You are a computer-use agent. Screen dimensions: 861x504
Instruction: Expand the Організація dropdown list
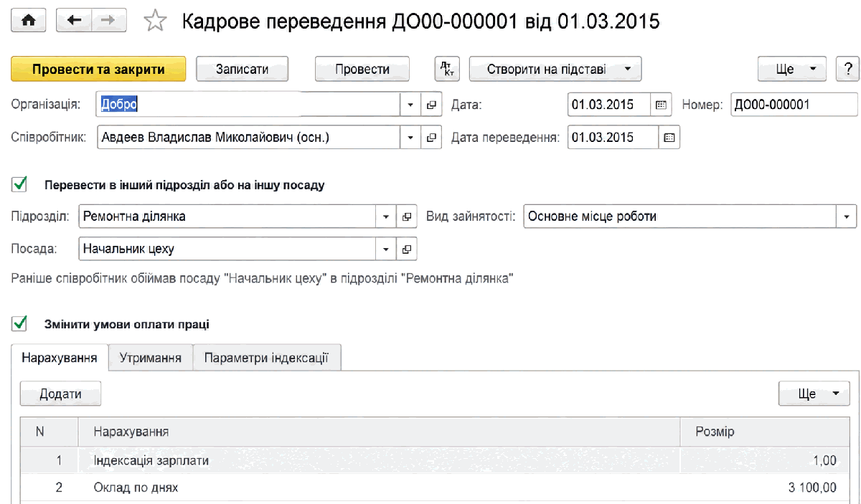tap(410, 105)
